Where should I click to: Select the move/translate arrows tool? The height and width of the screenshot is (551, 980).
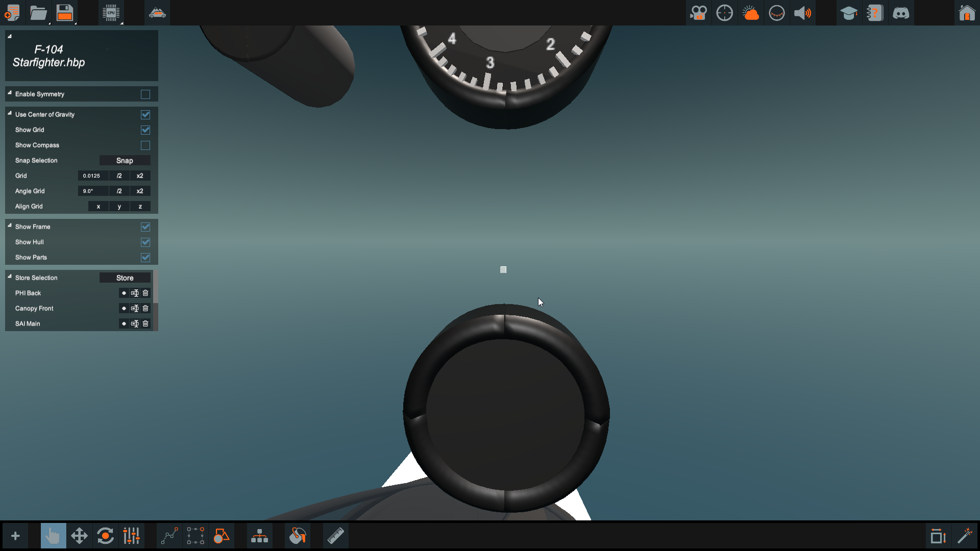point(79,536)
